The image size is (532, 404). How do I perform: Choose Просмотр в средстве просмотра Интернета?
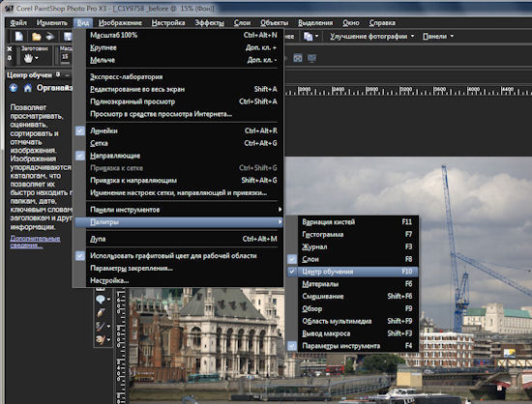click(x=179, y=114)
